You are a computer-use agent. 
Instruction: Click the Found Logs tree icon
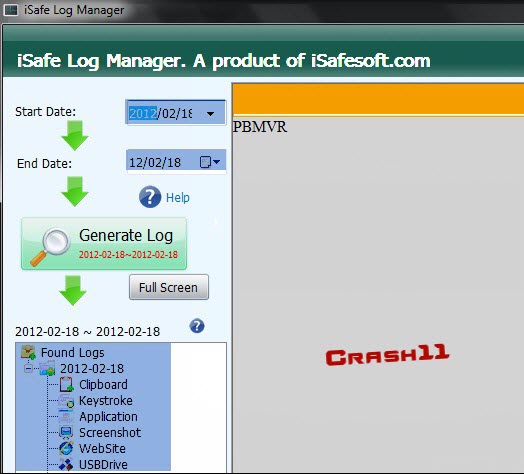pos(28,352)
